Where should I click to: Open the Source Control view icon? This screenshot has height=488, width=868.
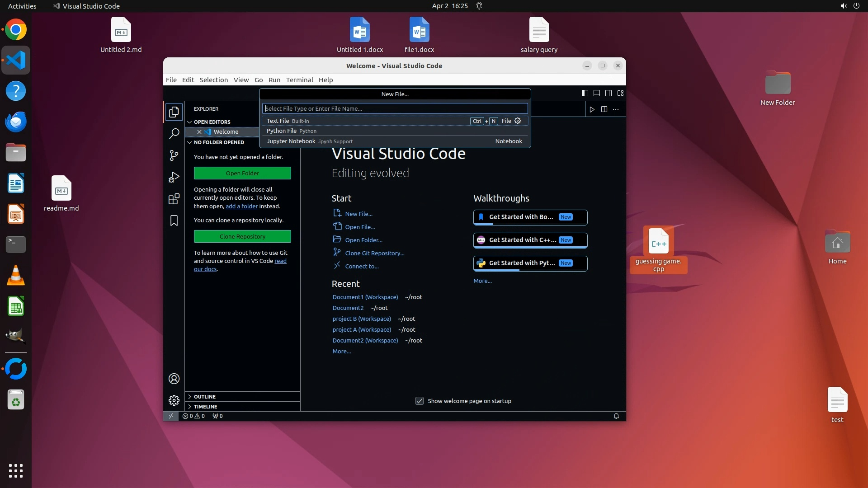tap(174, 155)
